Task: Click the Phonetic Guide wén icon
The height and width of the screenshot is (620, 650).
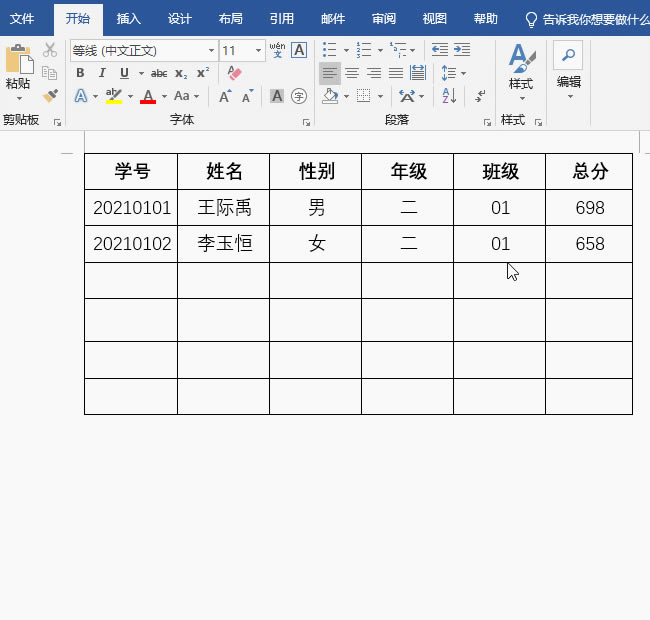Action: point(277,50)
